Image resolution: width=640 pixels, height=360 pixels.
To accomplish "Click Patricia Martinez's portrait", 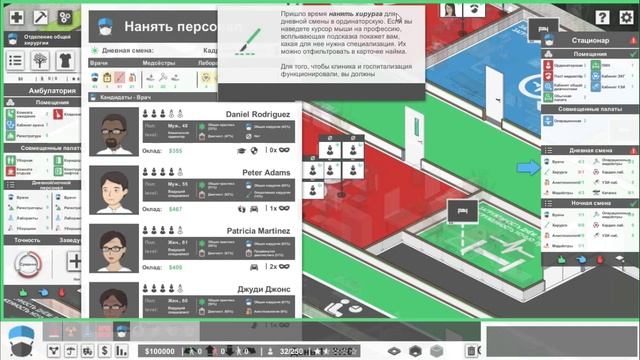I will [x=114, y=249].
